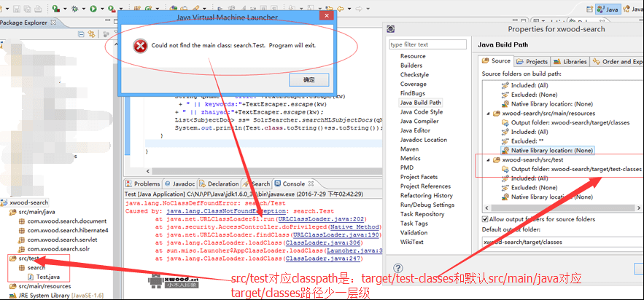644x300 pixels.
Task: Select the xwood-search project node
Action: (x=24, y=202)
